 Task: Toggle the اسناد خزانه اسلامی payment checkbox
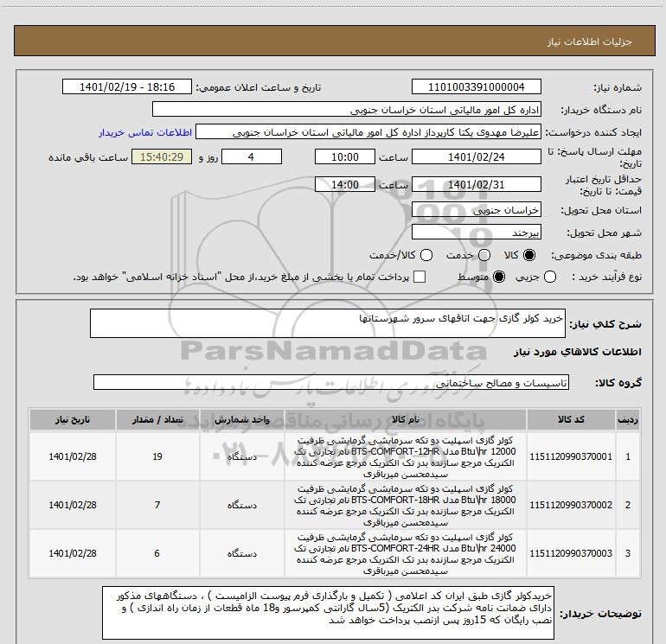pyautogui.click(x=419, y=277)
